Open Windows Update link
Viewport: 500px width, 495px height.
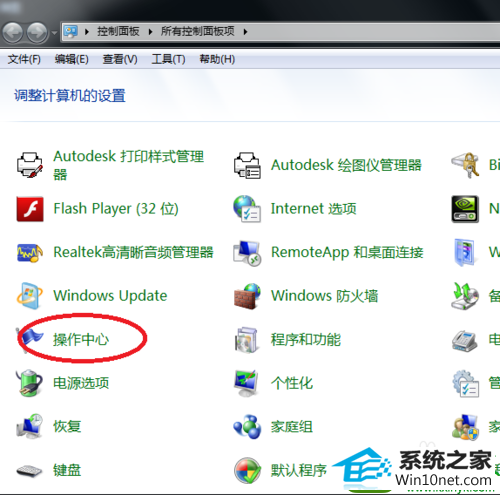tap(110, 296)
